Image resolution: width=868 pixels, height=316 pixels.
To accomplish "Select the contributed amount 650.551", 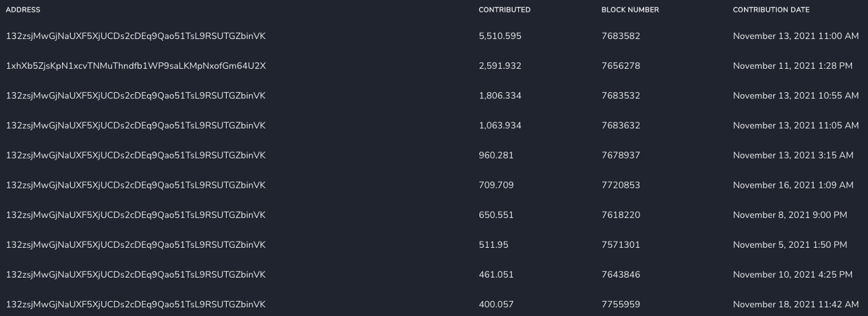I will pyautogui.click(x=496, y=215).
